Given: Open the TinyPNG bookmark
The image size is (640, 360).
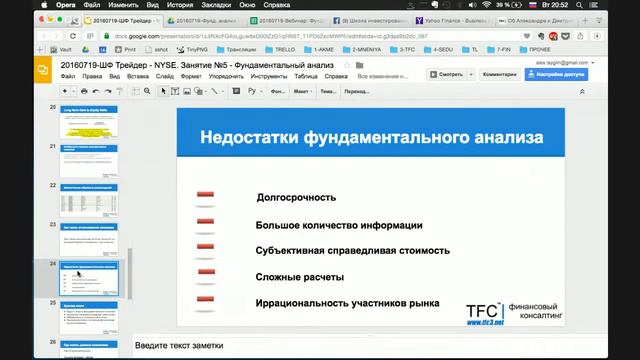Looking at the screenshot, I should (192, 49).
